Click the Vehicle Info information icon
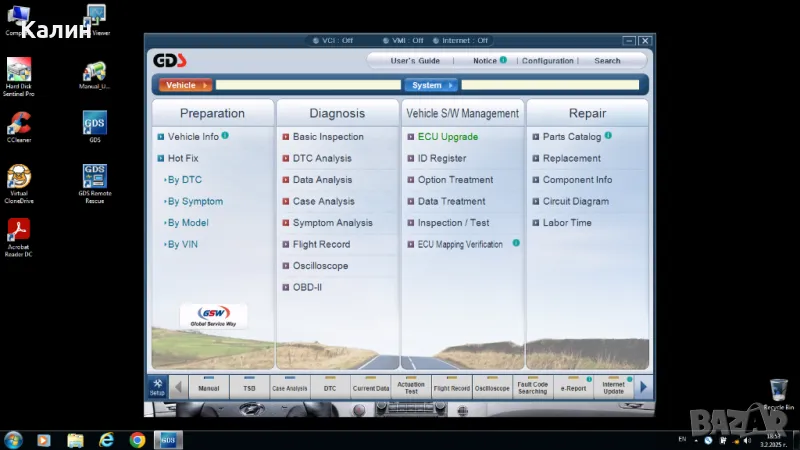This screenshot has width=800, height=450. [225, 136]
